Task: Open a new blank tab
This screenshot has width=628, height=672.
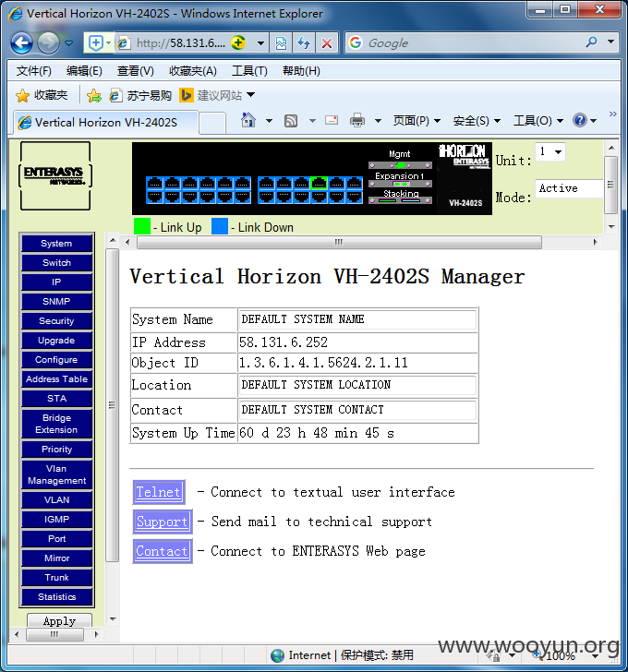Action: point(212,123)
